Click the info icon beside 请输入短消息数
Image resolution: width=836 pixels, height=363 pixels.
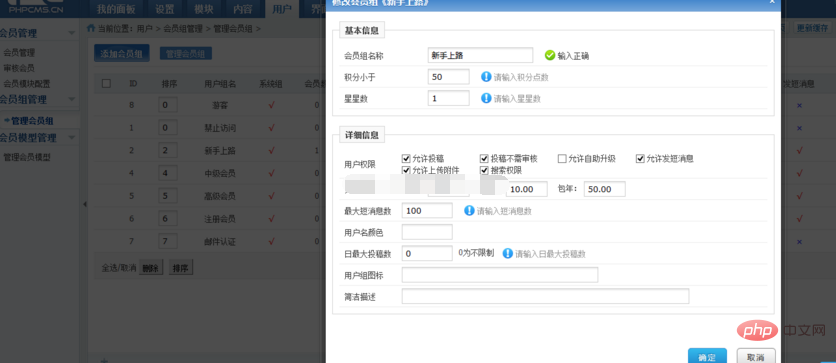coord(469,211)
